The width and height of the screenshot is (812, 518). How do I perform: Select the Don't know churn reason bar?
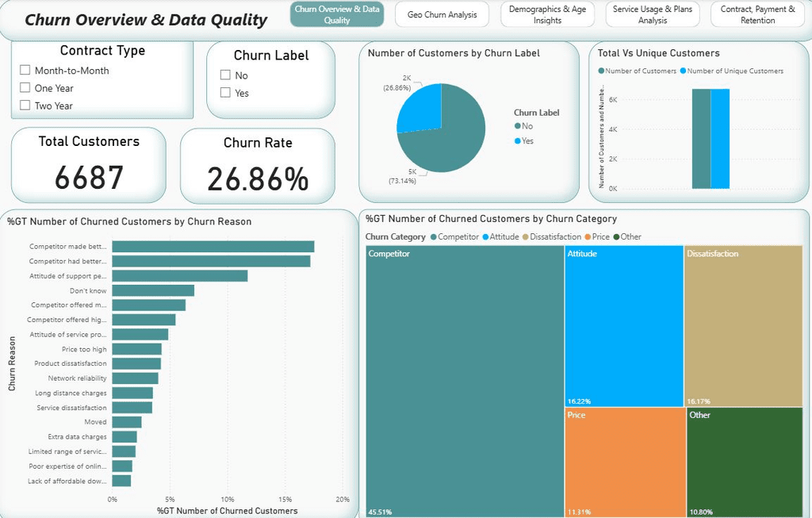click(153, 290)
